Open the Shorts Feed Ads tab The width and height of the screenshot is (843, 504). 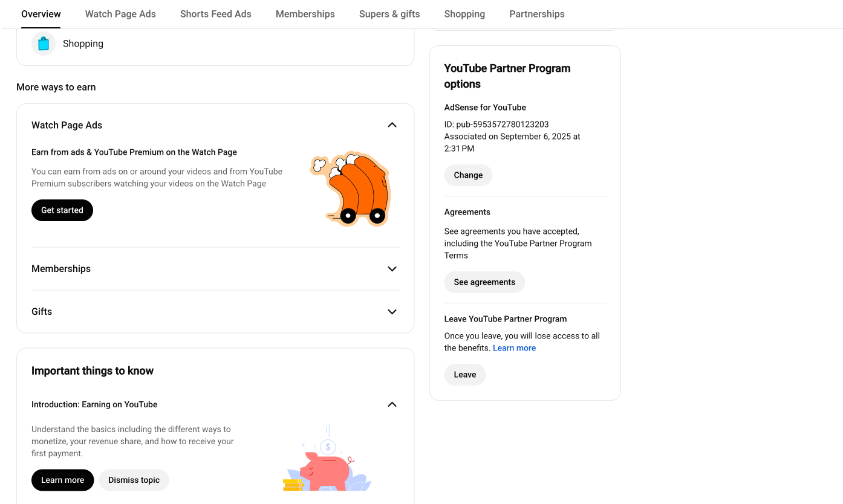[216, 14]
